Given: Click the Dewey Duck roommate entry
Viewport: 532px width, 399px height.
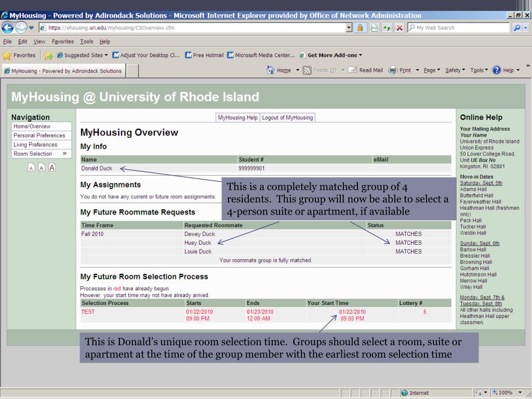Looking at the screenshot, I should tap(199, 234).
